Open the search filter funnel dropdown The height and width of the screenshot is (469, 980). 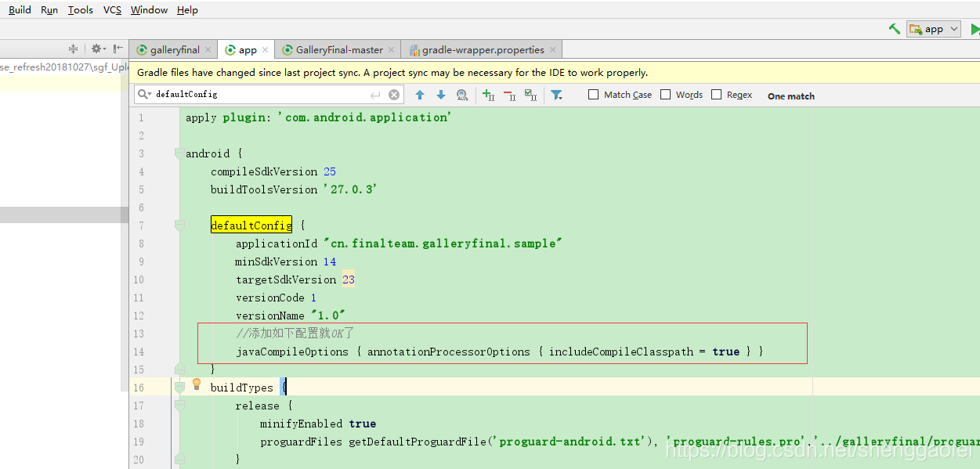(556, 95)
